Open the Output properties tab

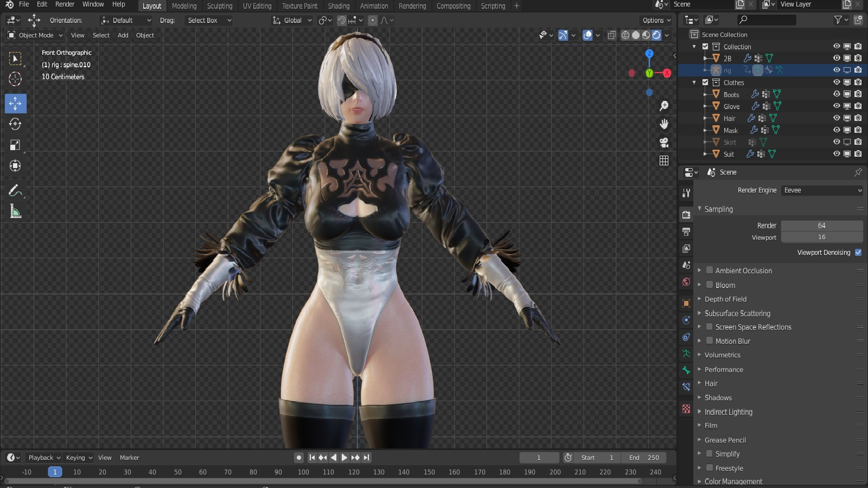point(686,232)
